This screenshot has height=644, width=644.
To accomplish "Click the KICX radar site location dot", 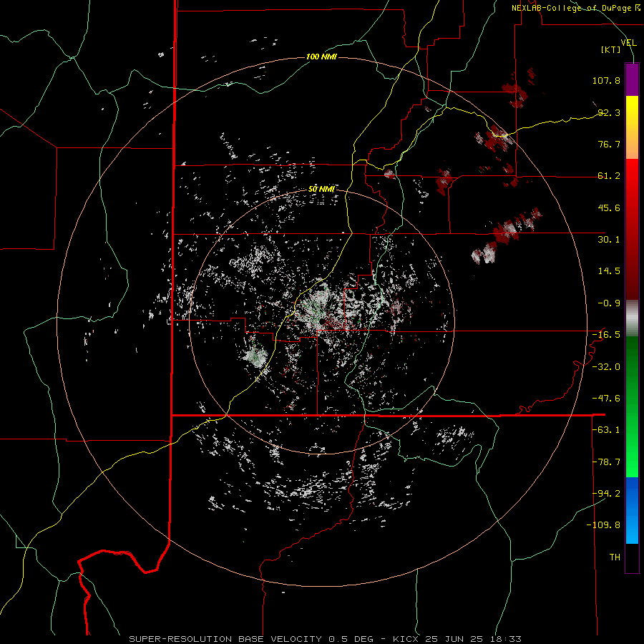I will pyautogui.click(x=322, y=321).
